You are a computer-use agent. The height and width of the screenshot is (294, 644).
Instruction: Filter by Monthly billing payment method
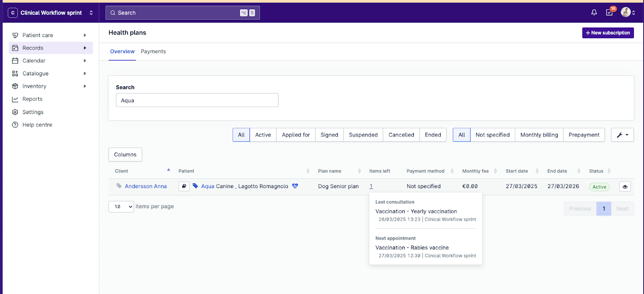[x=539, y=135]
